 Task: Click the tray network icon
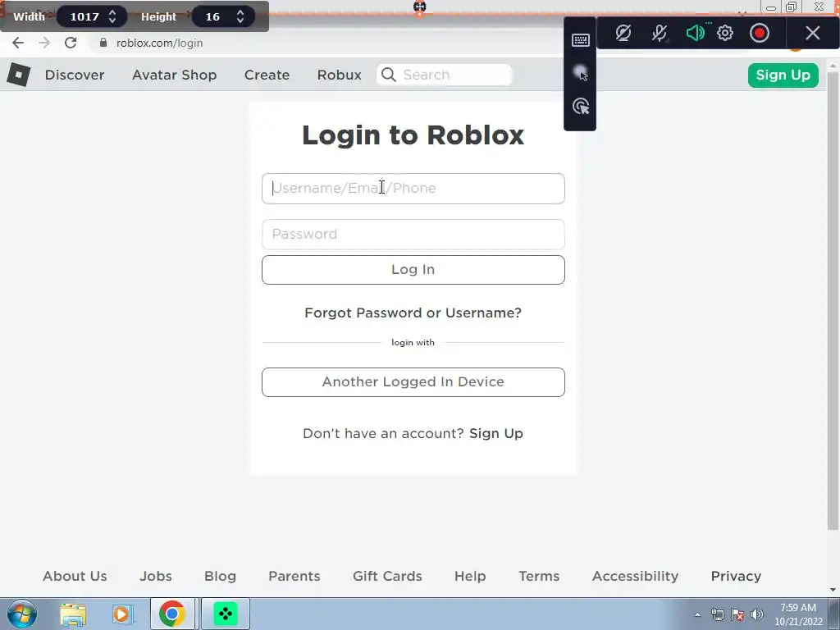pos(717,614)
